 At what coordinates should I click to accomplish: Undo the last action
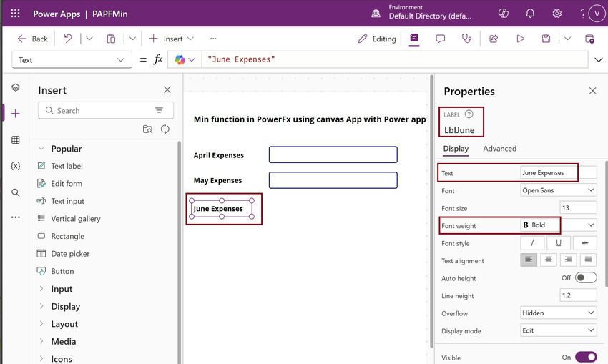click(68, 39)
